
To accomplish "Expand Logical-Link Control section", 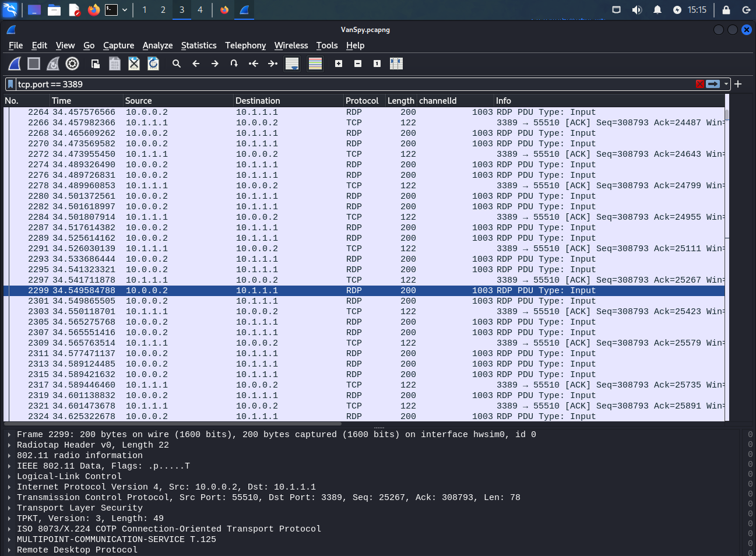I will tap(9, 477).
